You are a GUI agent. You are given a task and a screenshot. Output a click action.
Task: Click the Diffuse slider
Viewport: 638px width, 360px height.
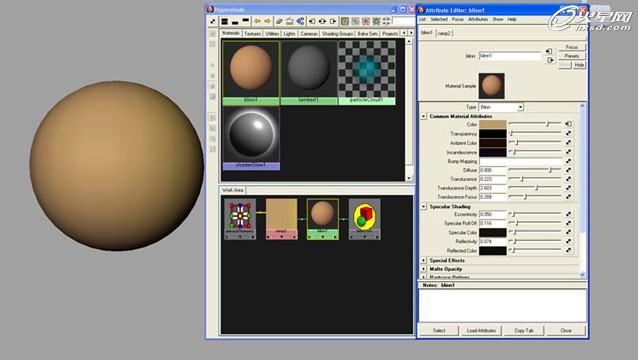[535, 170]
